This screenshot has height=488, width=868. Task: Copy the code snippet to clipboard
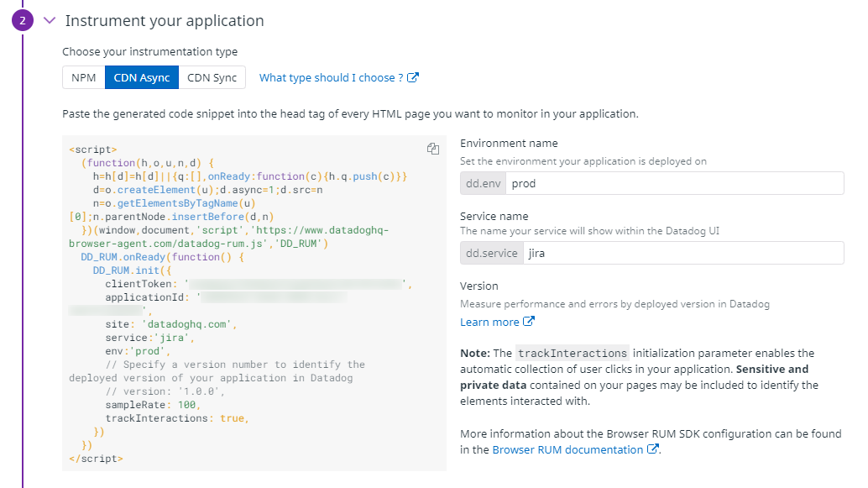(x=433, y=148)
